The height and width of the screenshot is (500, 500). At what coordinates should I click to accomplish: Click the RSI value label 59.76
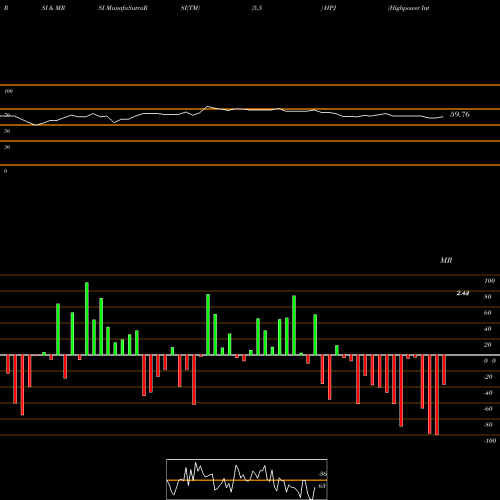[x=460, y=114]
